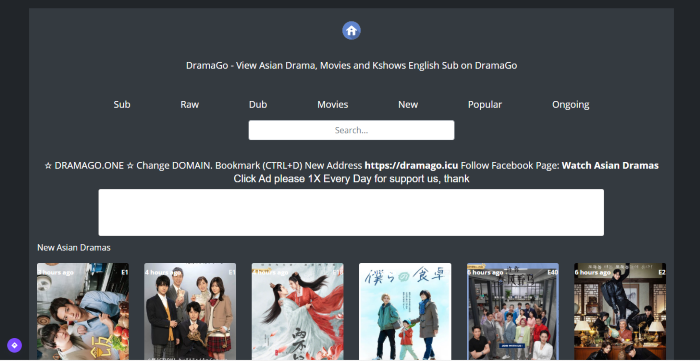Focus the Search input field
This screenshot has height=361, width=700.
point(351,130)
